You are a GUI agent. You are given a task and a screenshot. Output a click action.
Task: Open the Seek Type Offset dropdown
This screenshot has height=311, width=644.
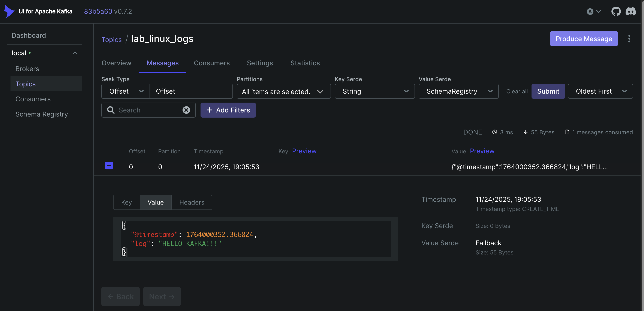tap(126, 91)
